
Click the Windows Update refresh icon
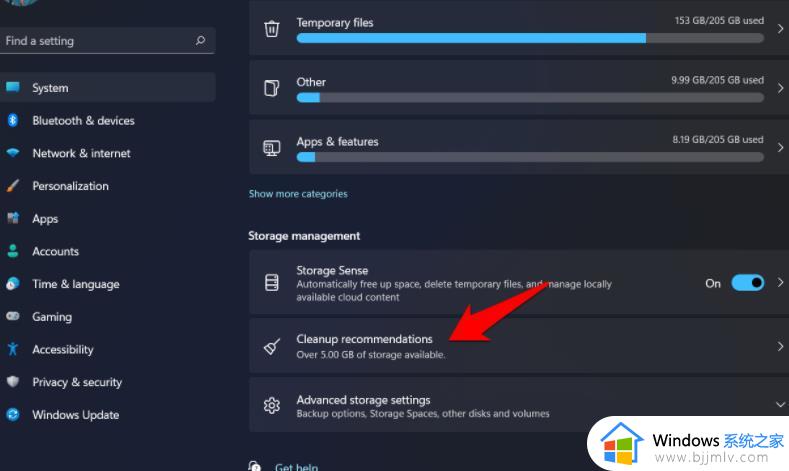pyautogui.click(x=13, y=415)
